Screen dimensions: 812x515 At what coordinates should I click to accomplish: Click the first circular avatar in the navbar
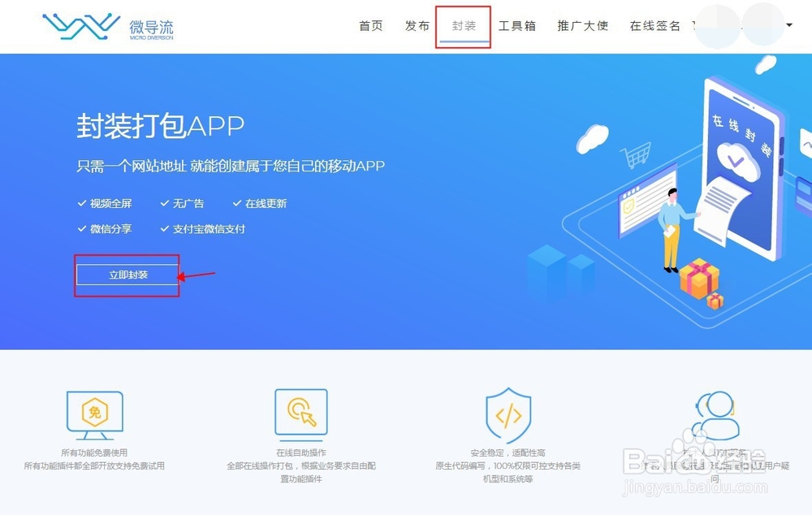[x=715, y=25]
